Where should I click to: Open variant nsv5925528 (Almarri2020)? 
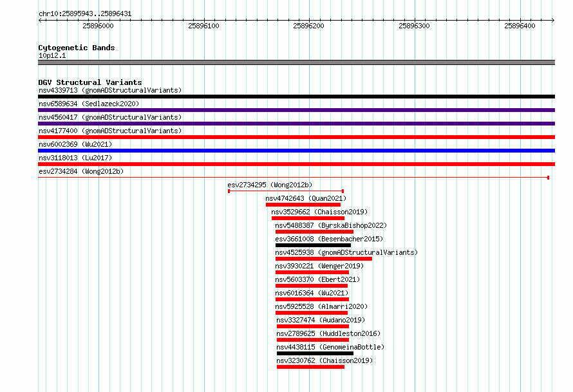point(321,306)
